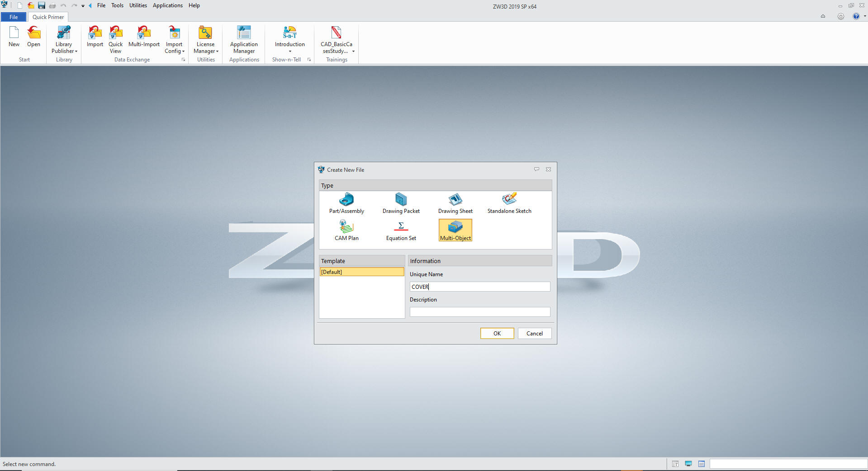Confirm the new file with OK
The height and width of the screenshot is (471, 868).
497,333
